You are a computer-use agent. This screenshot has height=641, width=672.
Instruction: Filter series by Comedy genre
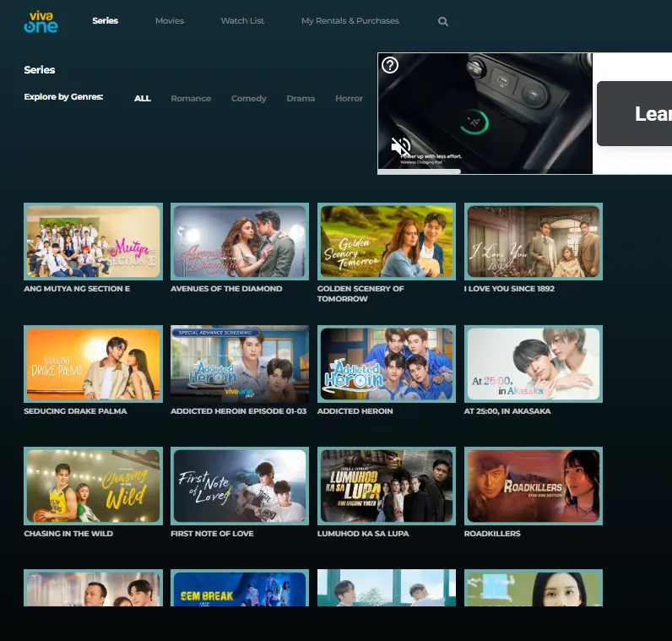point(248,98)
